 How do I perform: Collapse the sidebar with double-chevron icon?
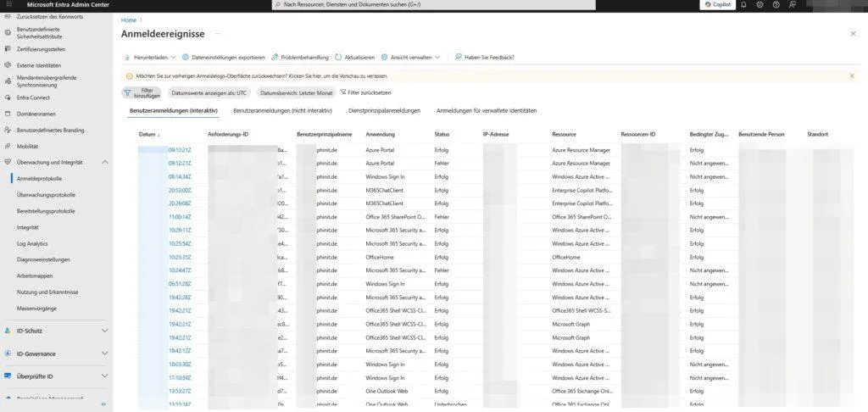coord(104,404)
